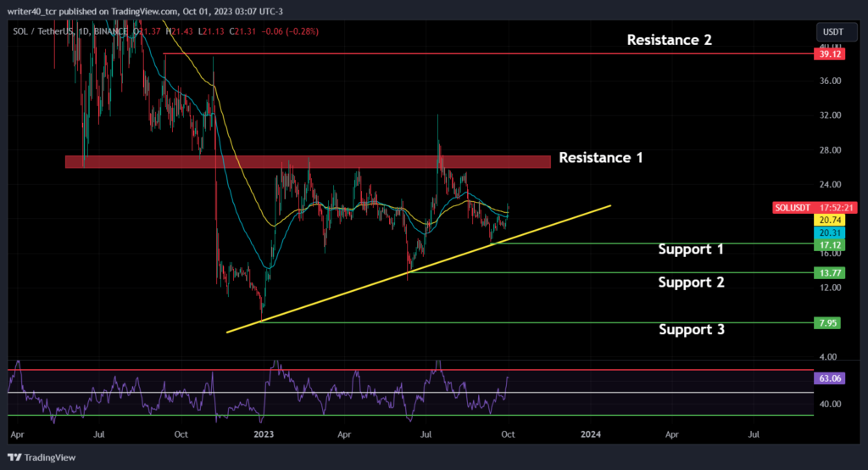Click the Oct label at current date
868x470 pixels.
[508, 434]
